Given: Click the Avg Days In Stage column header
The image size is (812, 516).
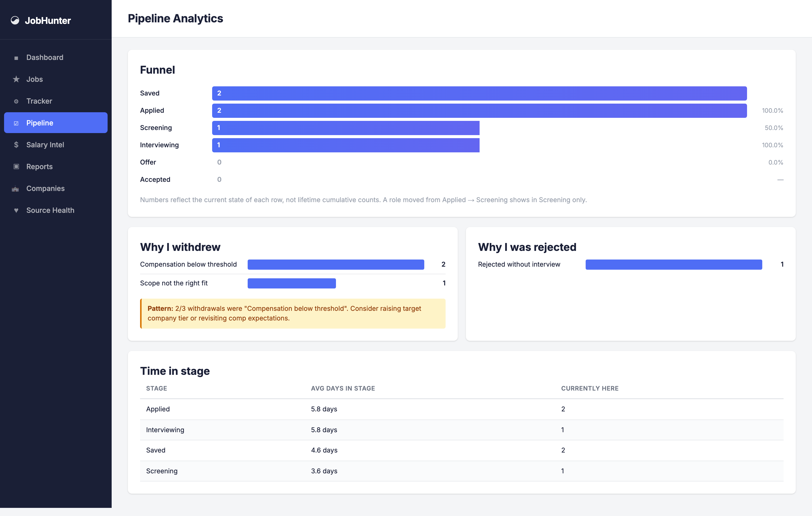Looking at the screenshot, I should (x=343, y=389).
